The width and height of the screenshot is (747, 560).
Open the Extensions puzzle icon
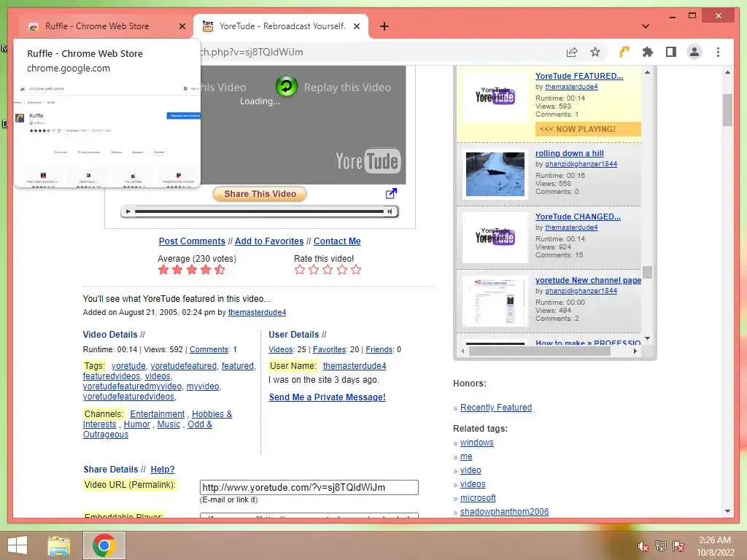pos(648,52)
